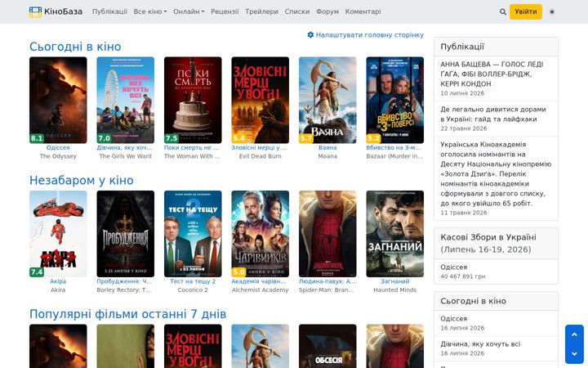Click the English title The Odyssey
The width and height of the screenshot is (588, 368).
[58, 156]
